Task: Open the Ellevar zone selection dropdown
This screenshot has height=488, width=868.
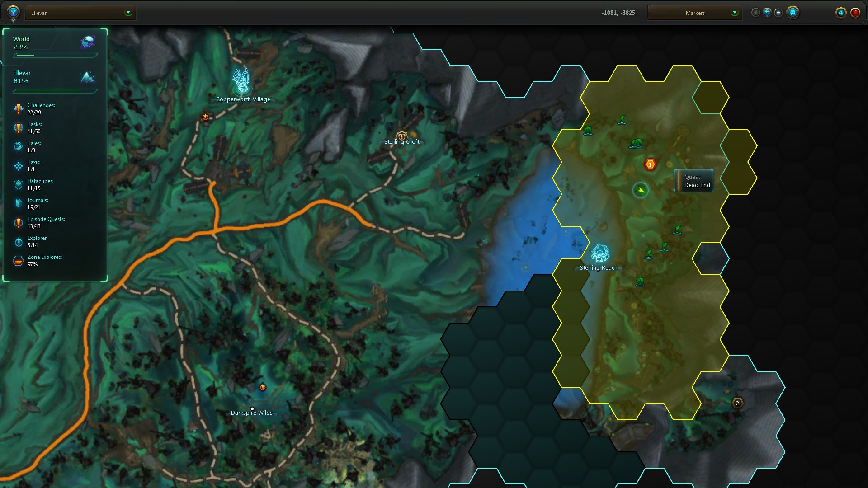Action: [80, 13]
